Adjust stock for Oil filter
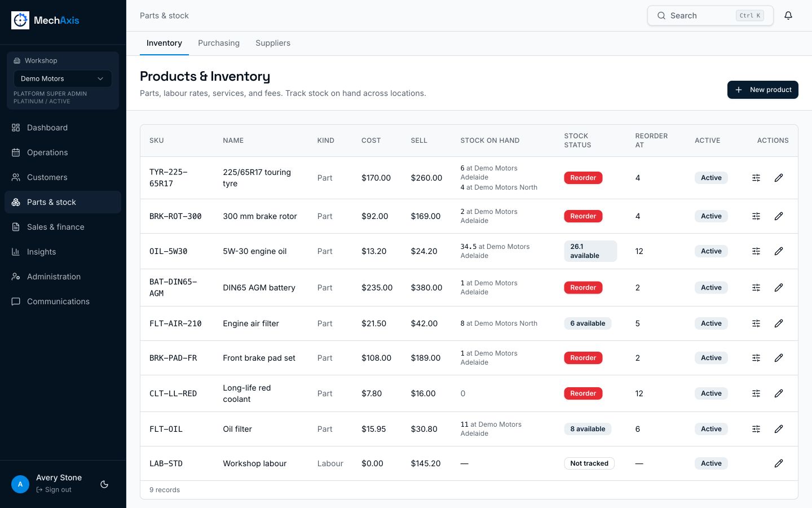 [x=756, y=429]
